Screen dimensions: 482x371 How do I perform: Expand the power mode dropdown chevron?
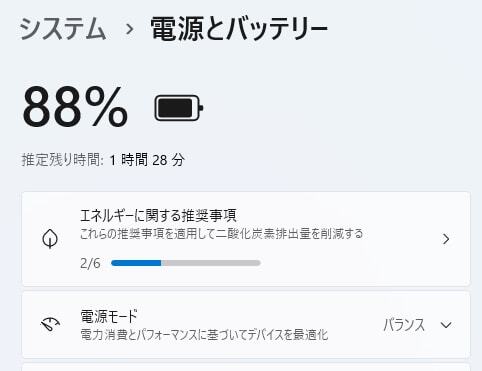(446, 325)
